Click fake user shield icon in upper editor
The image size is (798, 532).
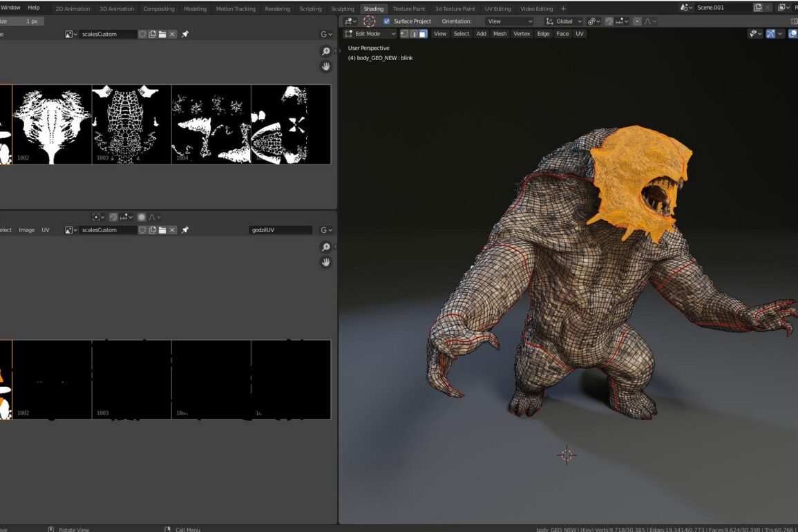142,34
